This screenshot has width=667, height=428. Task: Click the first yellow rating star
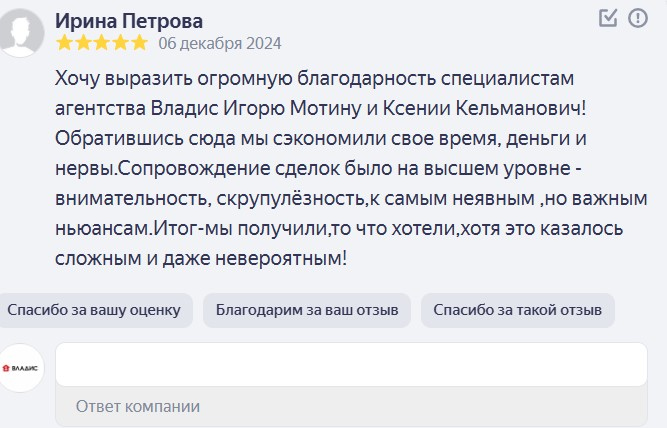point(65,43)
